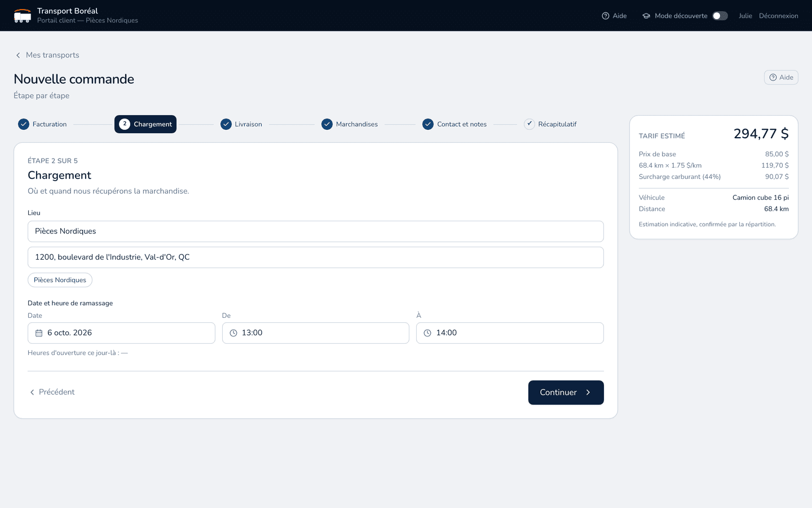This screenshot has width=812, height=508.
Task: Jump to the Marchandises step
Action: click(x=350, y=124)
